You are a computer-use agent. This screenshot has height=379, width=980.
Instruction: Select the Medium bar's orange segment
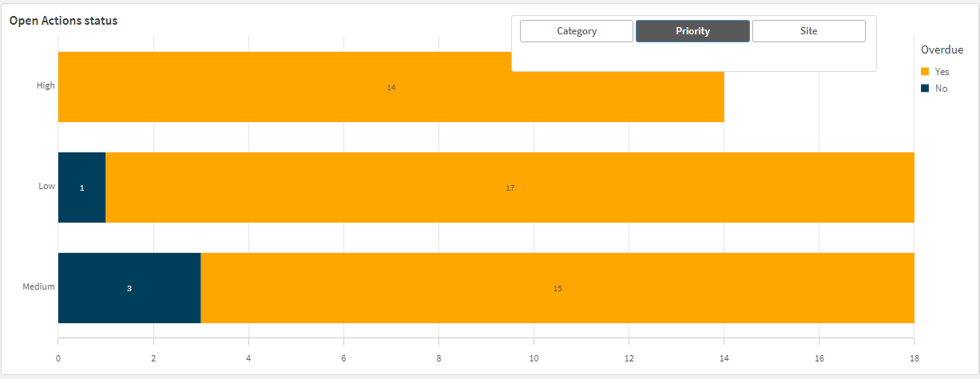(557, 288)
